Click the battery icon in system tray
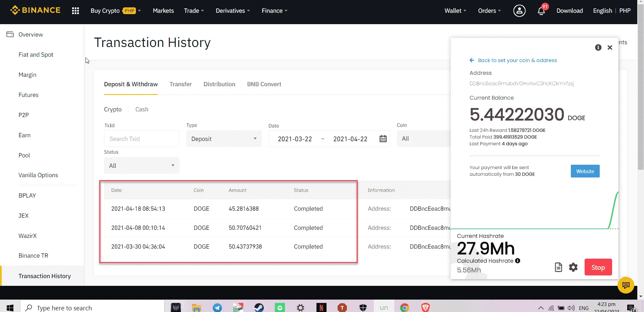Image resolution: width=644 pixels, height=312 pixels. point(561,308)
